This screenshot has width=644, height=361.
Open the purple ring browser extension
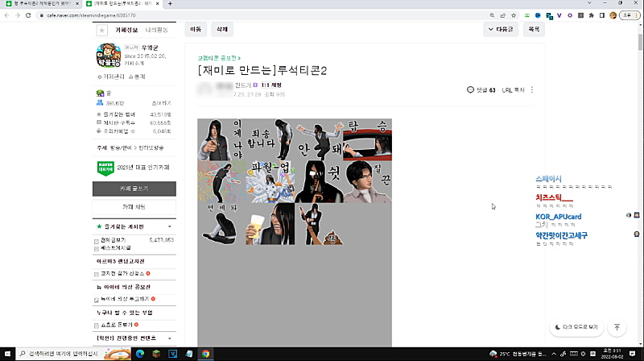click(570, 15)
